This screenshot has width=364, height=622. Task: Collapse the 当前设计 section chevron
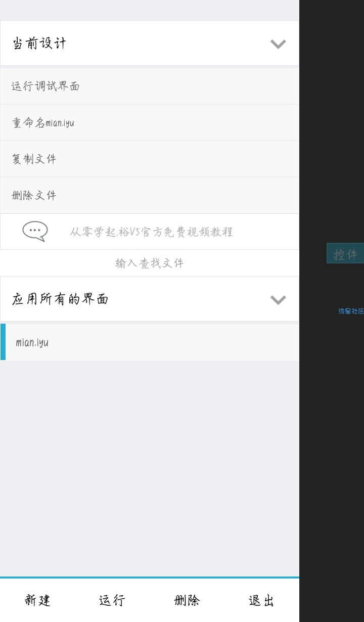[278, 44]
